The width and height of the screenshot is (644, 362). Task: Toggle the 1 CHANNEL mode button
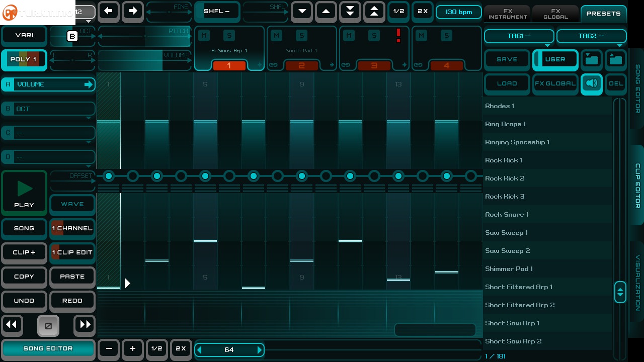(72, 228)
